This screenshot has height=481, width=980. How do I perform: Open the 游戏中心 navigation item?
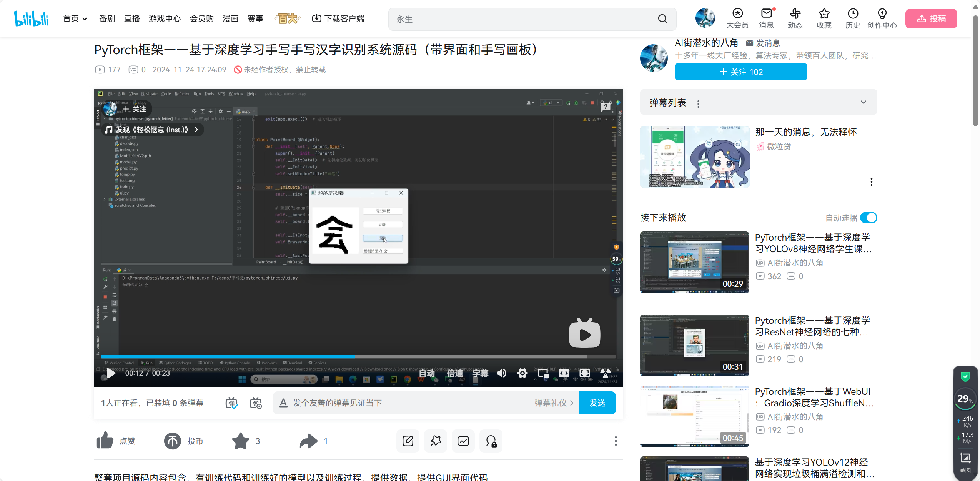(x=165, y=18)
